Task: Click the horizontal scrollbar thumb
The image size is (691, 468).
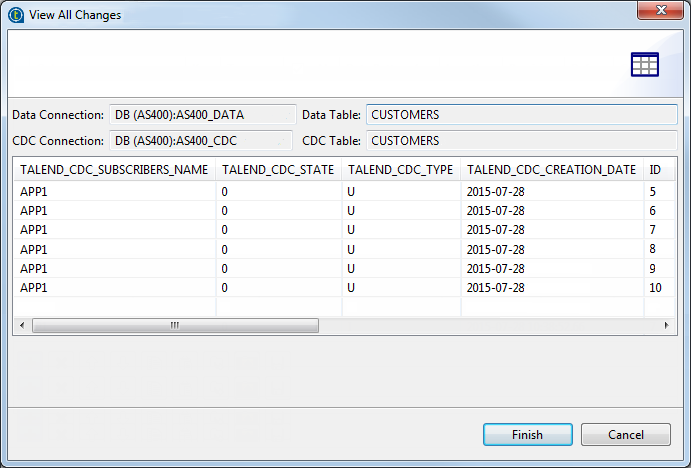Action: click(175, 326)
